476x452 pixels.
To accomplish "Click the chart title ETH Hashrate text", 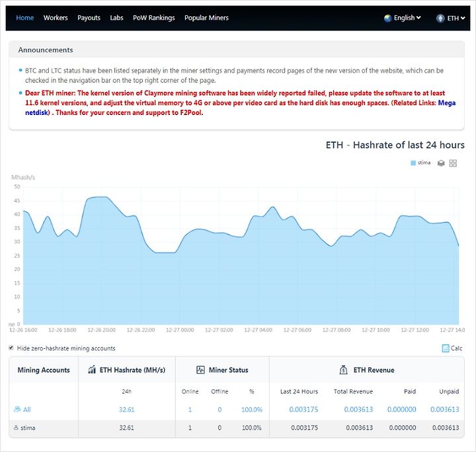I will click(395, 145).
